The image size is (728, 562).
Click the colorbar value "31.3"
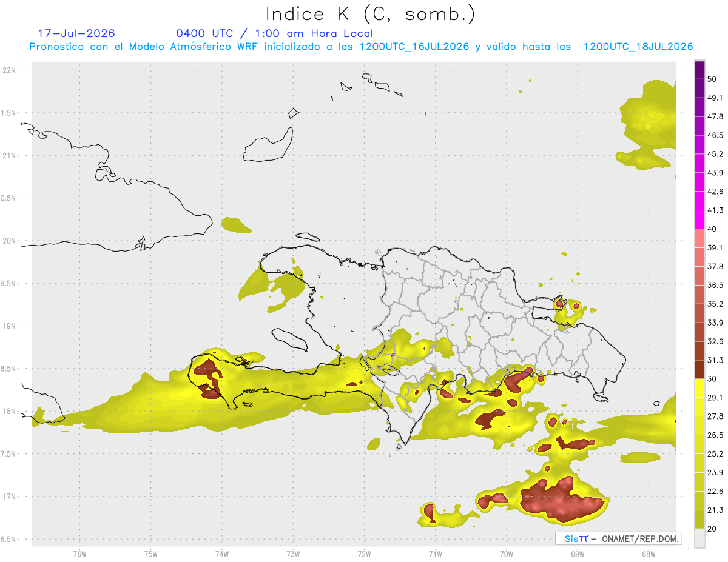(715, 360)
